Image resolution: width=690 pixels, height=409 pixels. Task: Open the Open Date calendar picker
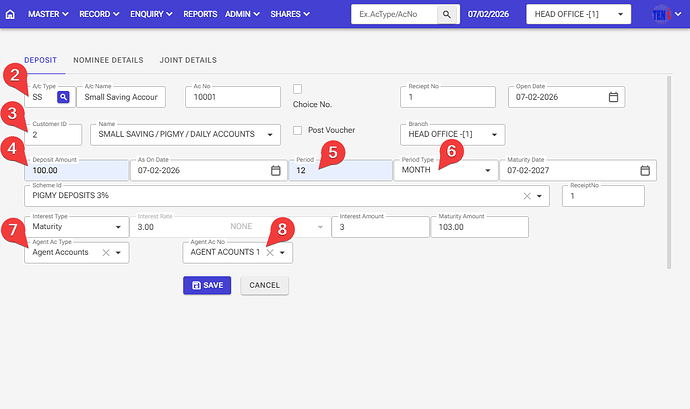613,97
